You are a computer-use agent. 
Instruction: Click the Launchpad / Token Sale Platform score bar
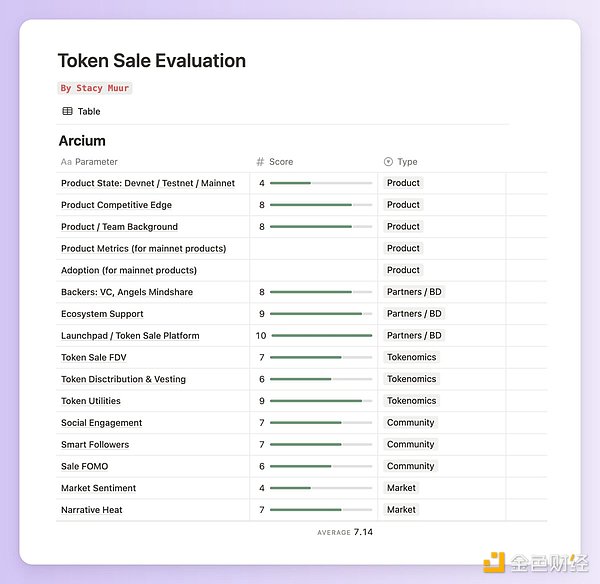321,336
